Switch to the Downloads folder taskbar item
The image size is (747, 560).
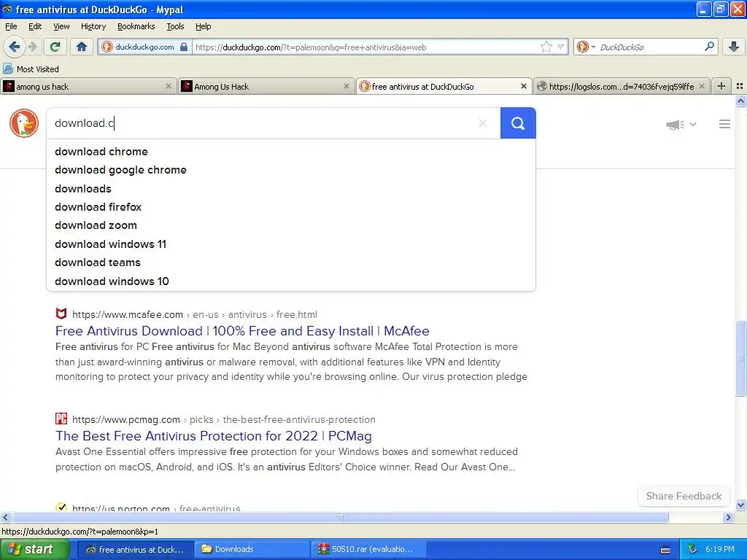point(251,550)
